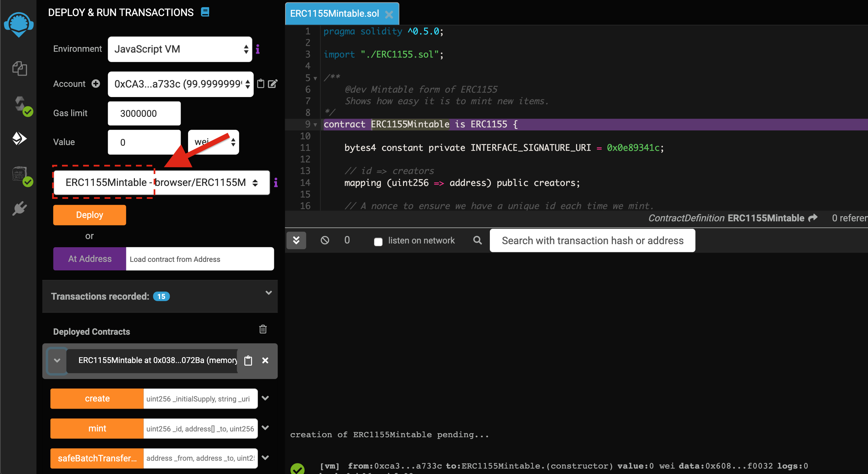Toggle the listen on network checkbox
The image size is (868, 474).
(x=378, y=241)
